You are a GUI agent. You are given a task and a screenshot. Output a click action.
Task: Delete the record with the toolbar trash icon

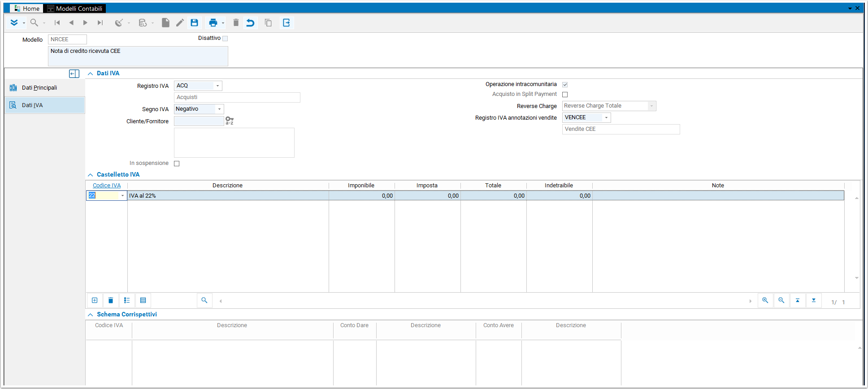pyautogui.click(x=236, y=23)
